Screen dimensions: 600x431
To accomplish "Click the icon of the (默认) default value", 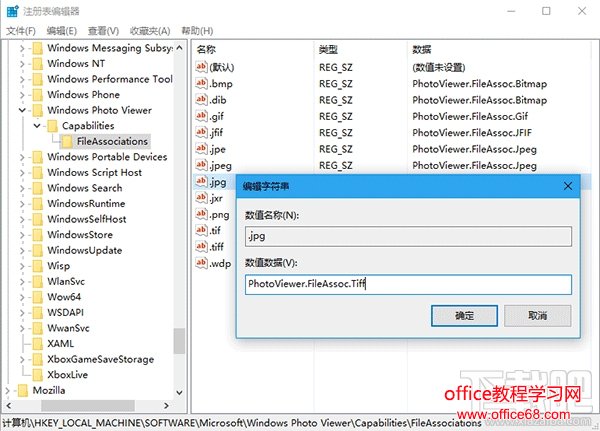I will (201, 67).
